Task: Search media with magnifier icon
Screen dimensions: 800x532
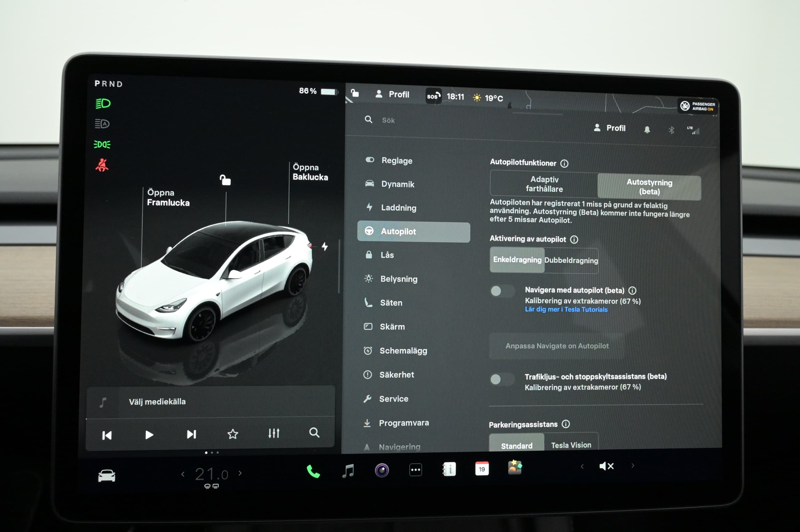Action: [x=314, y=432]
